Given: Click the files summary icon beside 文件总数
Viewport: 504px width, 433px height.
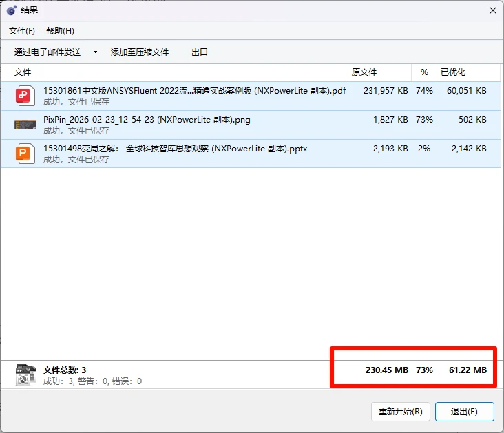Looking at the screenshot, I should (25, 374).
